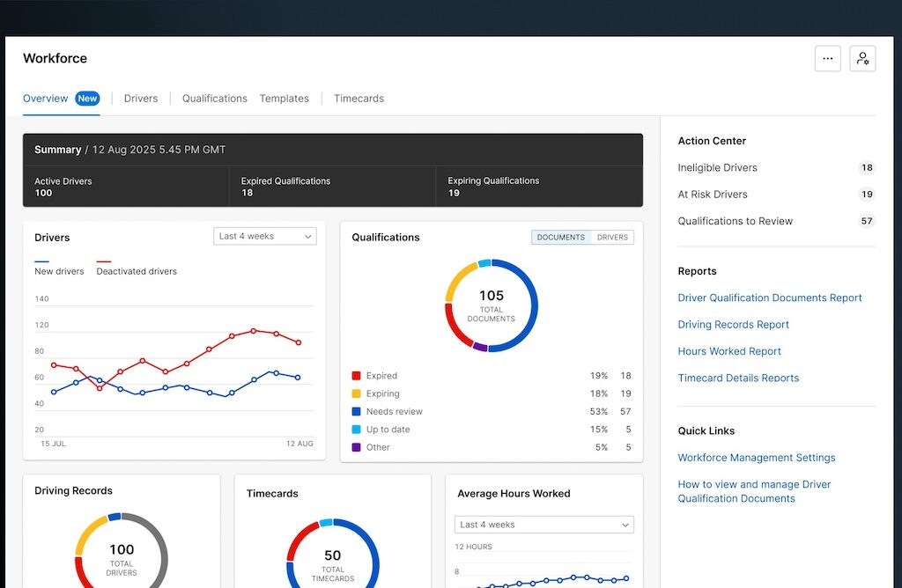Click the Hours Worked Report link
Screen dimensions: 902x588
point(729,351)
